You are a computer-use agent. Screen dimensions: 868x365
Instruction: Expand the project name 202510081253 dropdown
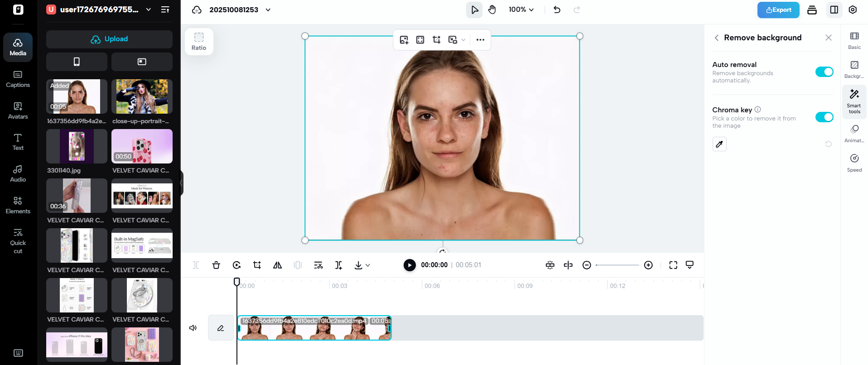point(268,10)
